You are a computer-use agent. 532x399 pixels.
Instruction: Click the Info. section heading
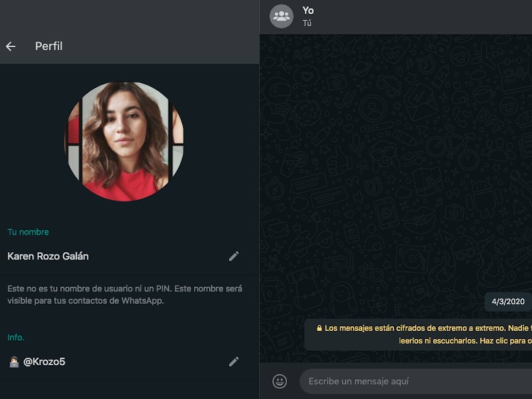pos(16,337)
